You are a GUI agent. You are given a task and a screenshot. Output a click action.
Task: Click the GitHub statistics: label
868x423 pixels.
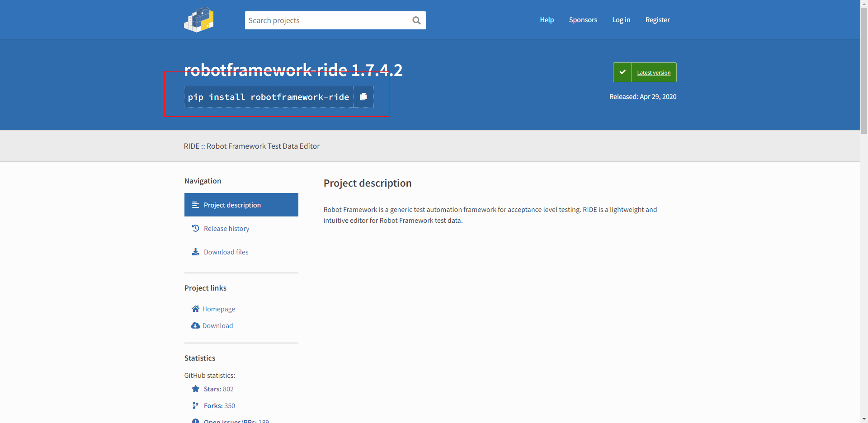pos(210,376)
